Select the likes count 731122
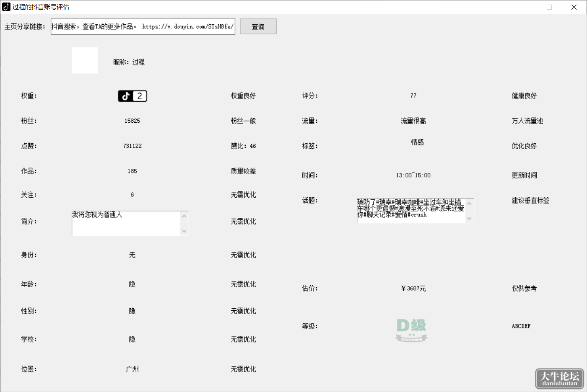This screenshot has width=587, height=392. pos(132,146)
